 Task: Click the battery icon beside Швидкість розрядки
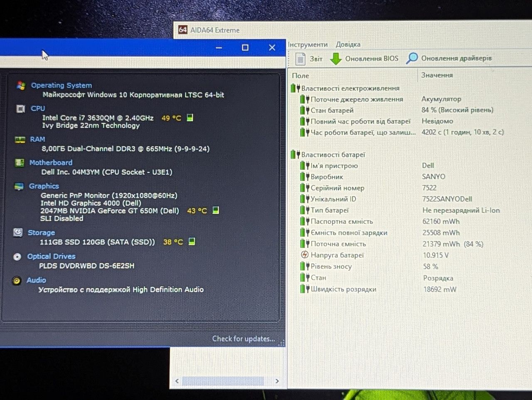[x=305, y=289]
